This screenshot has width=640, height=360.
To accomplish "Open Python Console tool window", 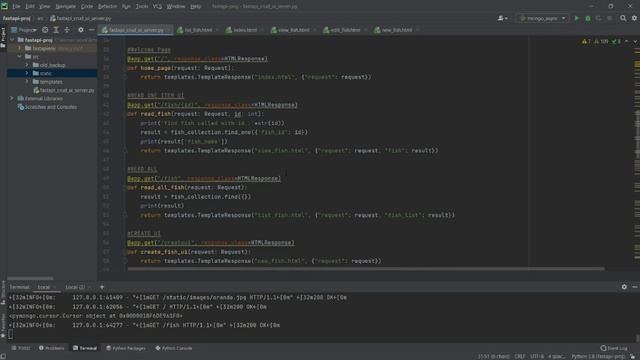I will pyautogui.click(x=174, y=348).
